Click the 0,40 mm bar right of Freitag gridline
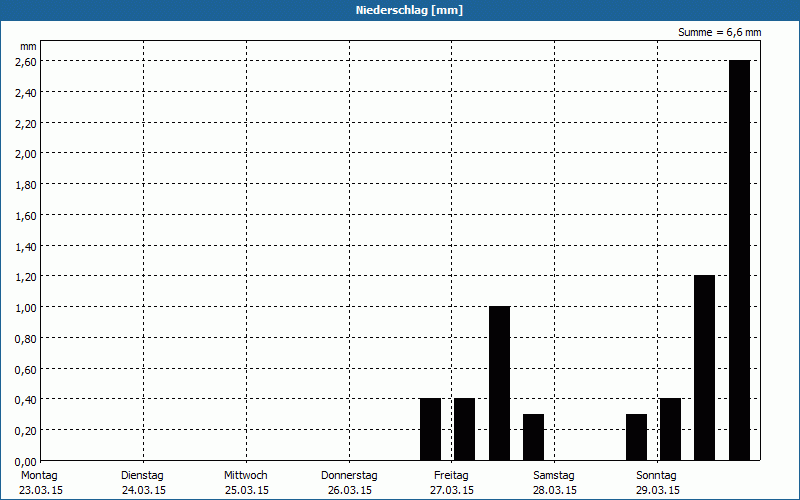Image resolution: width=800 pixels, height=500 pixels. (x=465, y=430)
